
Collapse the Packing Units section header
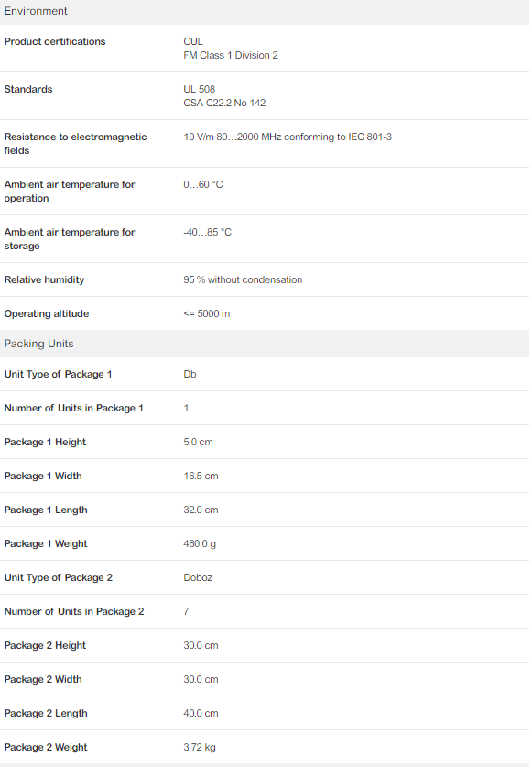coord(265,344)
